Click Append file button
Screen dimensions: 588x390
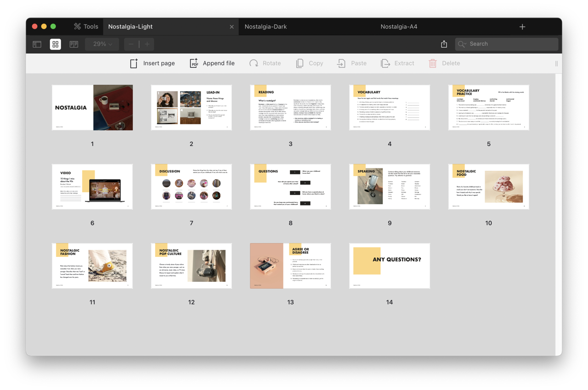click(212, 63)
